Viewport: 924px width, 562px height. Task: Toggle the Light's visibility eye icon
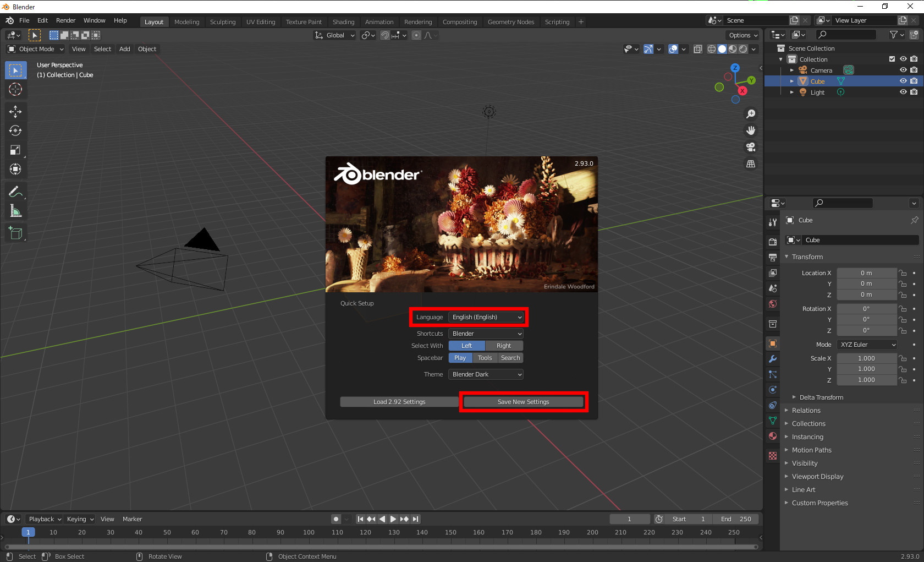(902, 92)
